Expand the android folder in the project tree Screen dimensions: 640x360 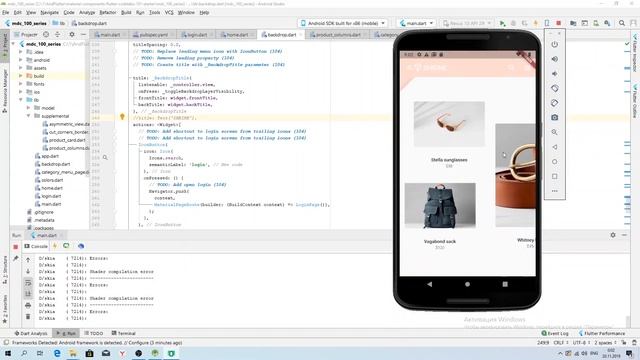click(x=21, y=60)
